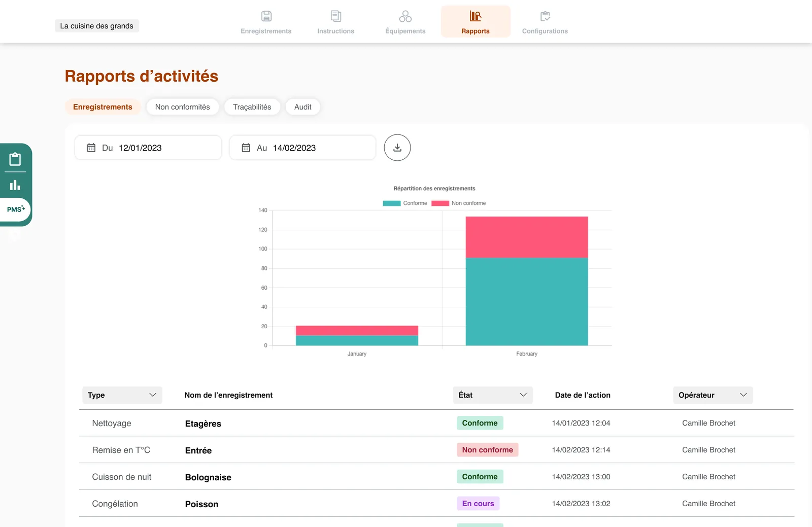Viewport: 812px width, 527px height.
Task: Click the Conforme badge in the Bolognaise row
Action: pos(480,477)
